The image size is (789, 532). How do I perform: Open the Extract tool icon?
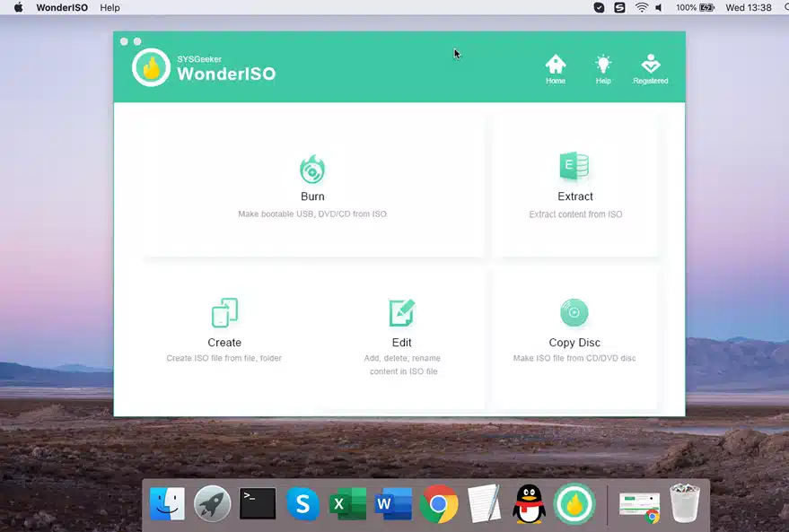(x=574, y=166)
